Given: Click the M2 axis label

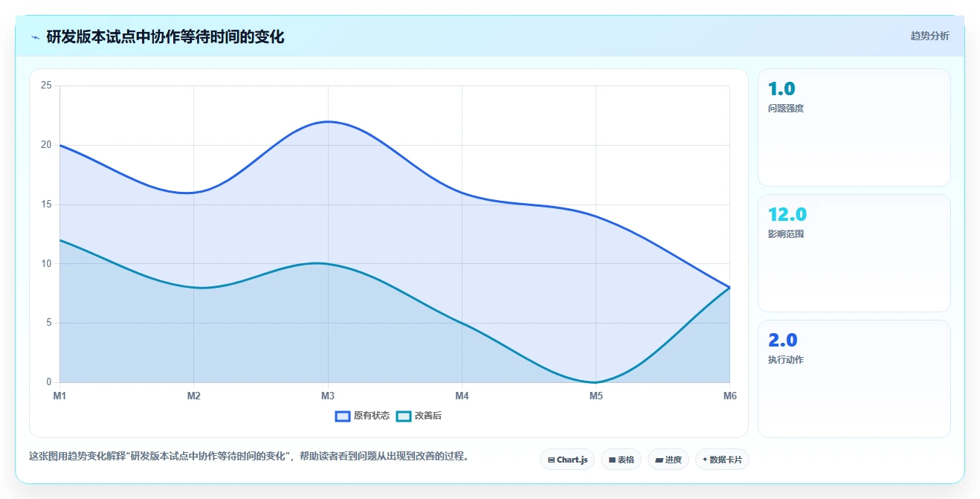Looking at the screenshot, I should [x=194, y=396].
